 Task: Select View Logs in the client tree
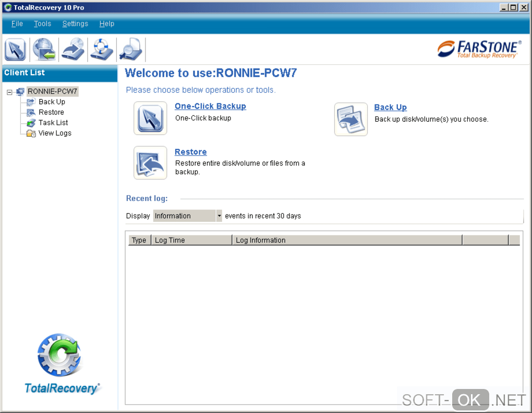[x=55, y=133]
